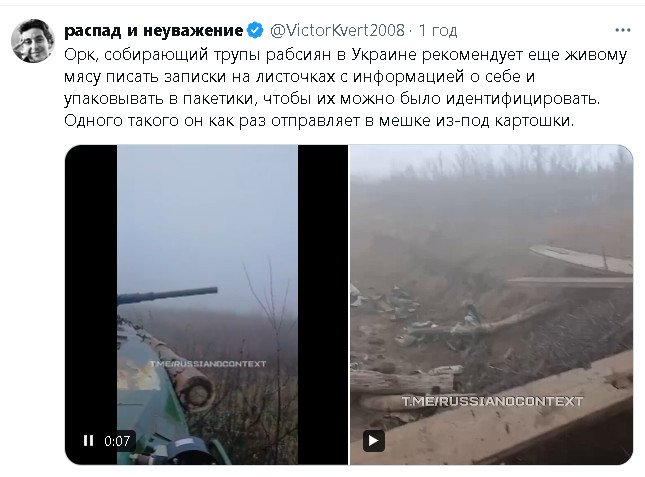
Task: Click the tank gun barrel in left video
Action: [x=167, y=296]
